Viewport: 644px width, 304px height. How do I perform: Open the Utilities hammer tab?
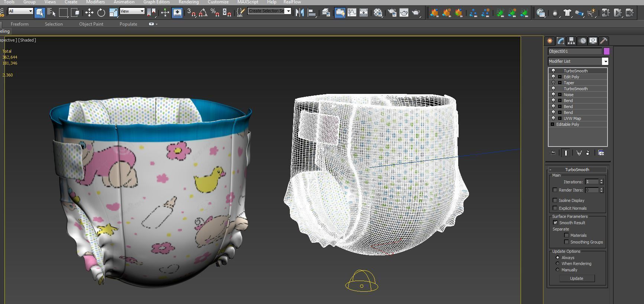(604, 41)
